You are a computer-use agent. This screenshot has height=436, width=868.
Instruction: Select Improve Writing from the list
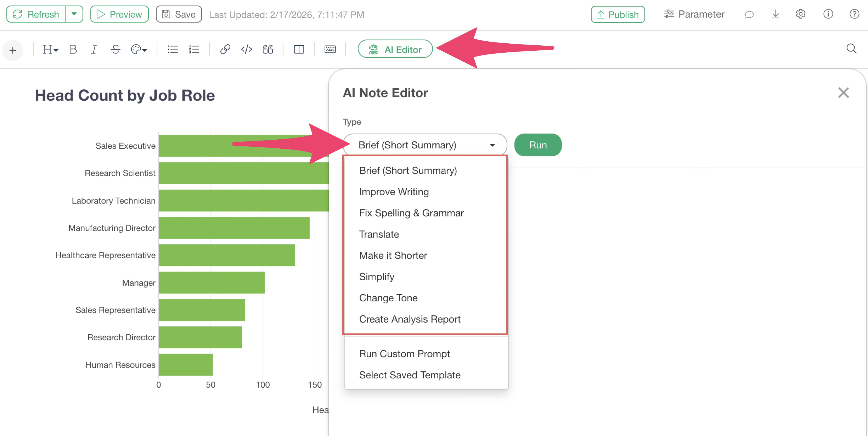pyautogui.click(x=394, y=192)
